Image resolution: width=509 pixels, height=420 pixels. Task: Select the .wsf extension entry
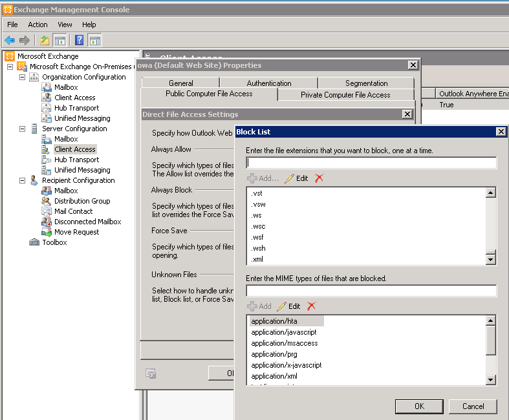(x=257, y=237)
